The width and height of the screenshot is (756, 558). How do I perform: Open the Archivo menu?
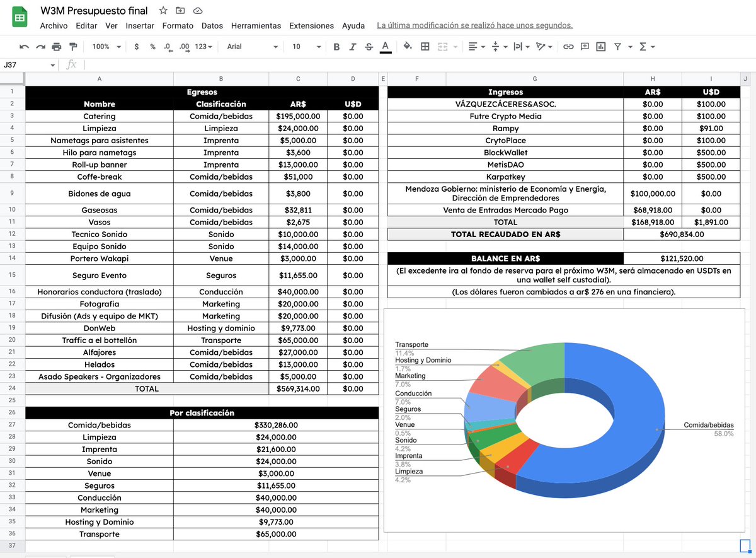click(x=54, y=26)
